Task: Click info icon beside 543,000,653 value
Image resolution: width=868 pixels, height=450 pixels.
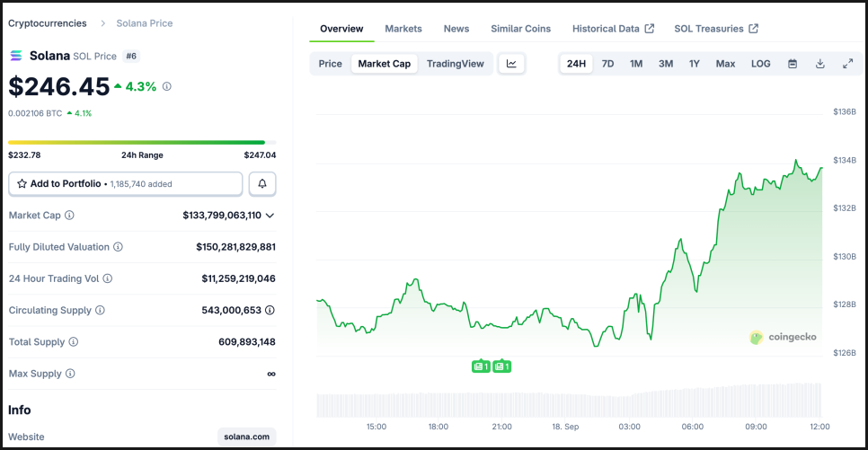Action: pos(270,310)
